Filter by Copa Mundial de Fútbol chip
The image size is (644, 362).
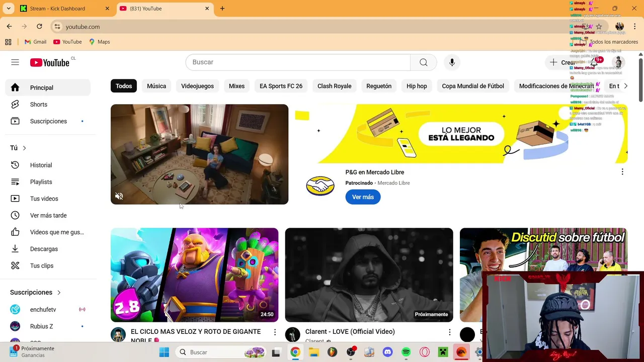click(473, 86)
